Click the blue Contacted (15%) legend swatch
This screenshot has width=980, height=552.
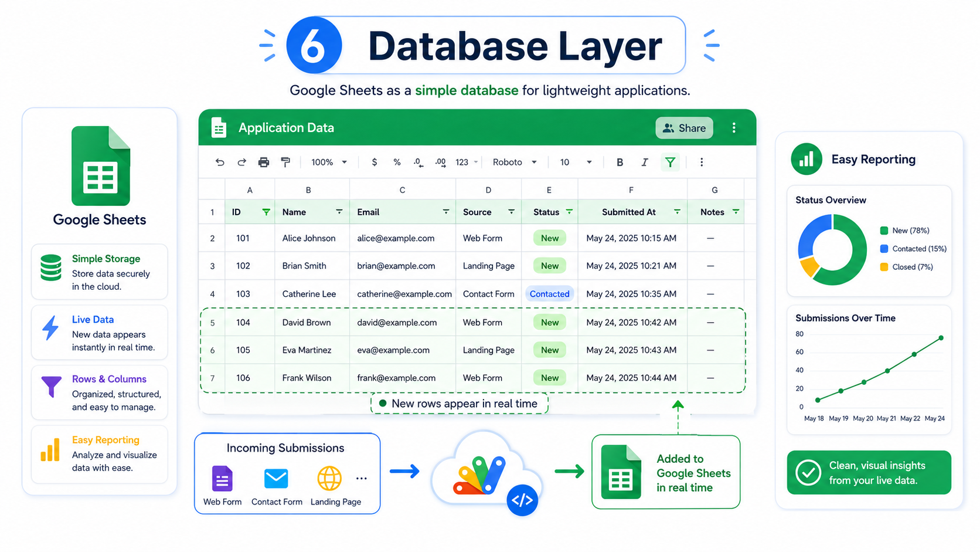click(884, 249)
